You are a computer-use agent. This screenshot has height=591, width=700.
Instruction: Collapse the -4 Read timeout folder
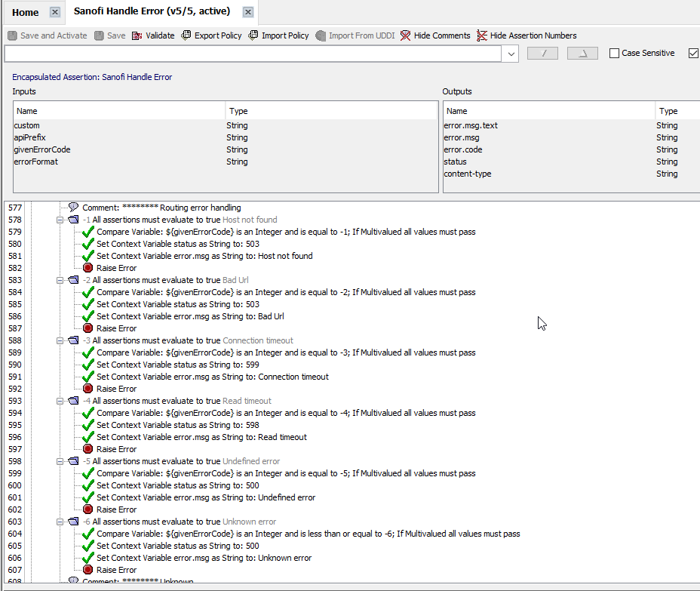coord(60,401)
